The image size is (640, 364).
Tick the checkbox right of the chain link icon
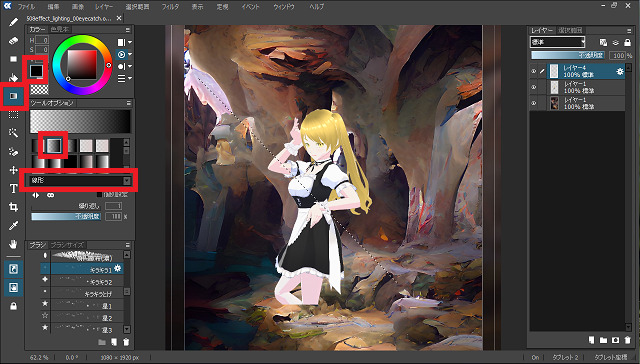click(99, 195)
